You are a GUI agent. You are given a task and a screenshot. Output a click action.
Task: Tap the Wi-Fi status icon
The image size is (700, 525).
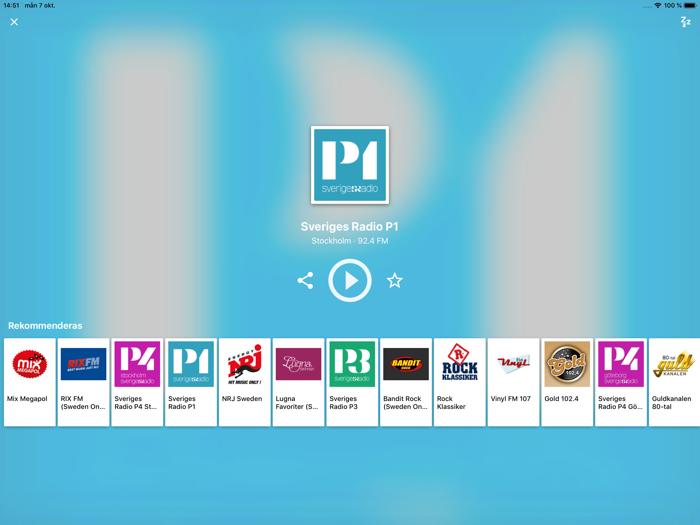click(658, 5)
